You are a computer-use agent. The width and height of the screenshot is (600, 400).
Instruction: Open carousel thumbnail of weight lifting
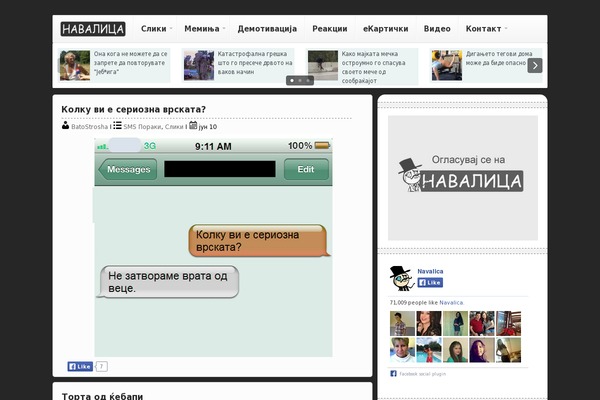point(447,65)
